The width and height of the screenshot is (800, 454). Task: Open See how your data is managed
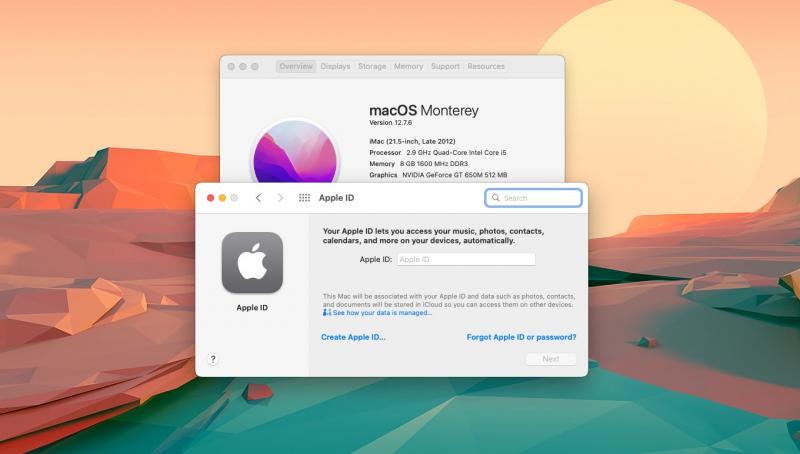coord(382,313)
